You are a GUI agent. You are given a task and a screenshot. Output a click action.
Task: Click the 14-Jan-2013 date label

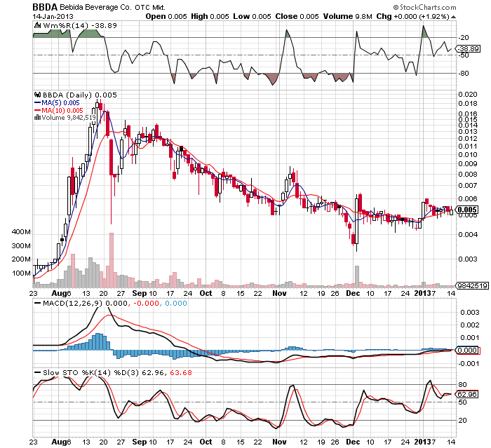(x=53, y=17)
